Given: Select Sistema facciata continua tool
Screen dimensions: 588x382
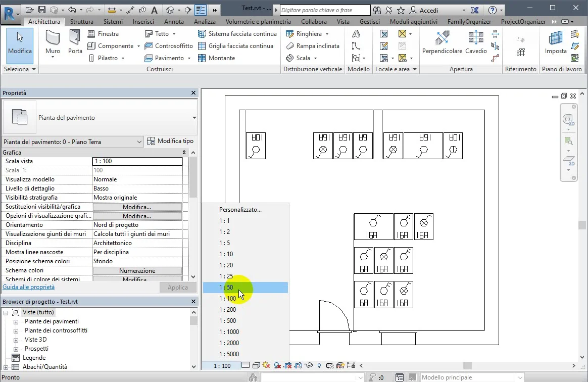Looking at the screenshot, I should [x=237, y=34].
